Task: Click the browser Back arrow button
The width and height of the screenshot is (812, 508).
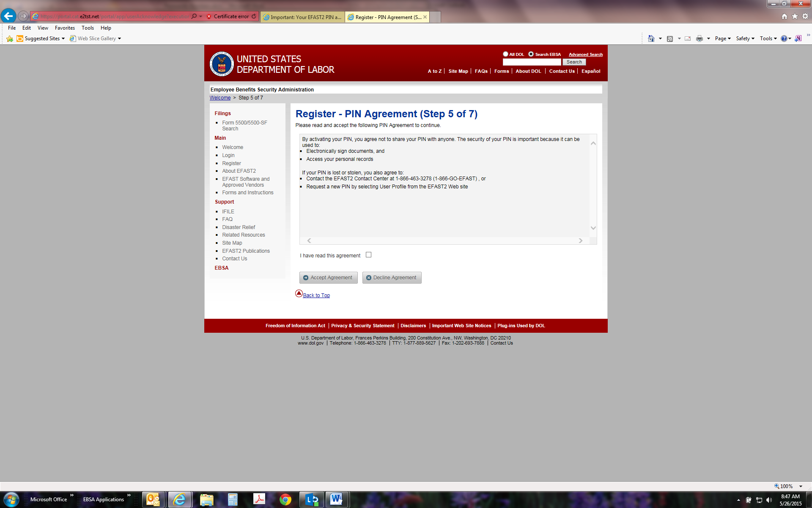Action: [8, 16]
